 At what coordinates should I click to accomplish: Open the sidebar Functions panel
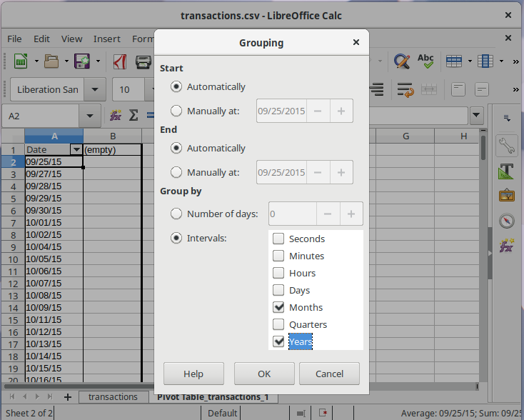(506, 246)
